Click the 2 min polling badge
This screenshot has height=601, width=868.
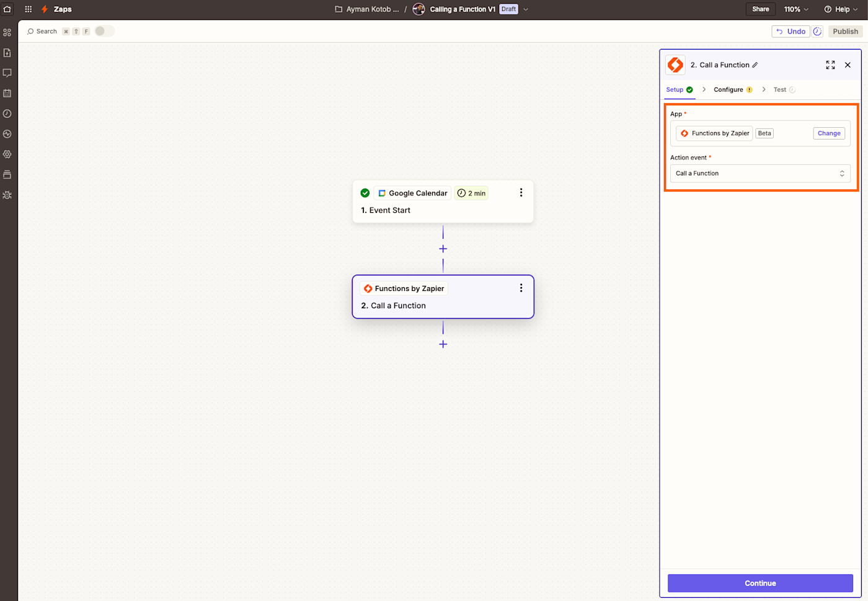pos(471,193)
